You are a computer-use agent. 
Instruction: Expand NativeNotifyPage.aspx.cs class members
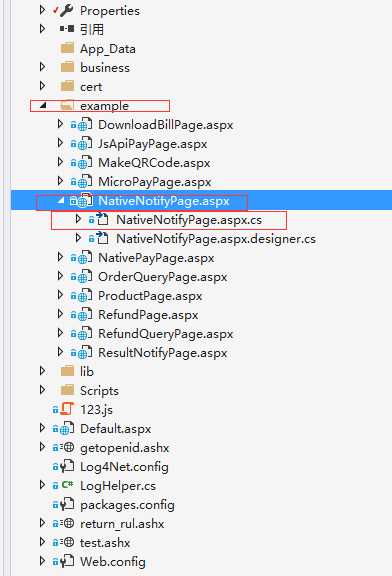(78, 219)
